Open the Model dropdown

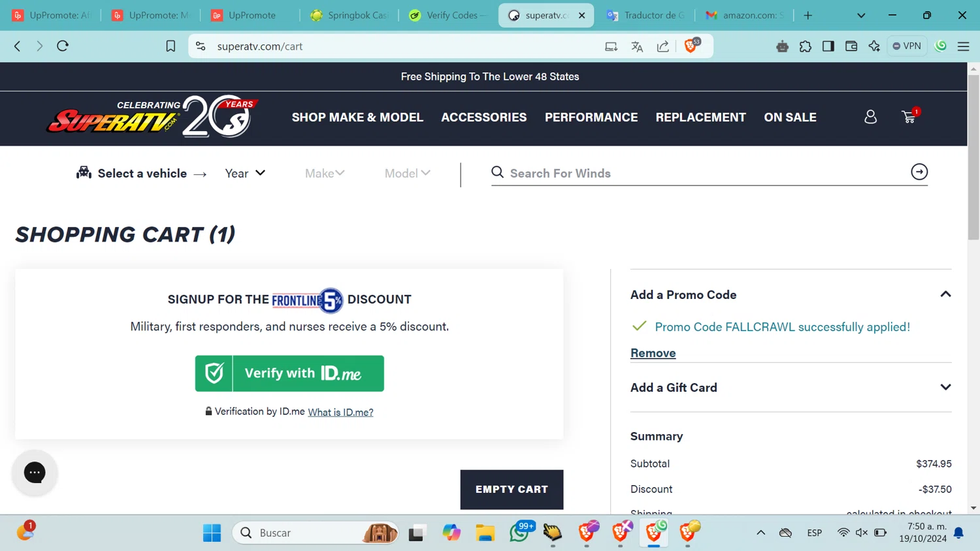pos(407,173)
